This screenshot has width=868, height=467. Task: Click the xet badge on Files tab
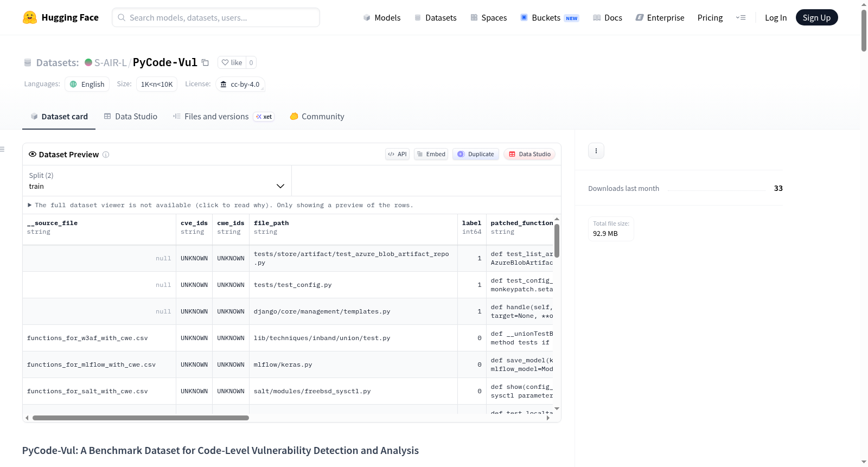[264, 117]
